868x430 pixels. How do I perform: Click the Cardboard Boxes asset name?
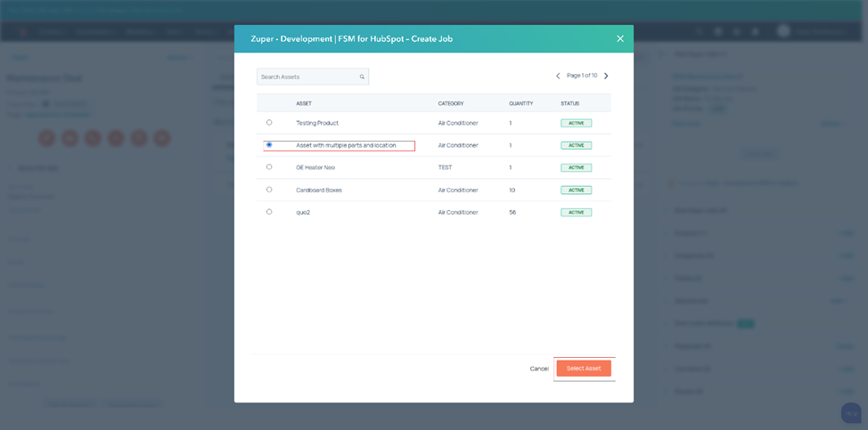pos(319,191)
